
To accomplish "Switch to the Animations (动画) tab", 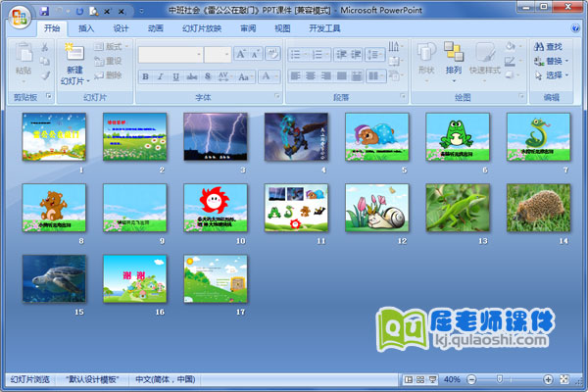I will [155, 28].
